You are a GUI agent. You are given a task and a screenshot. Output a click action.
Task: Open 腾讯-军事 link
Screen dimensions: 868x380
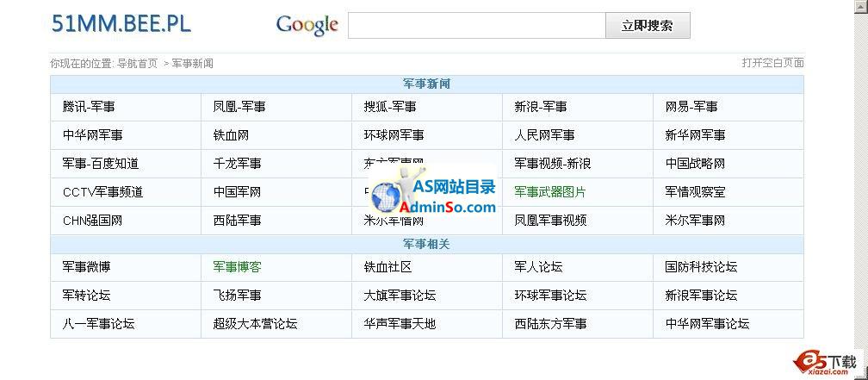(x=90, y=107)
